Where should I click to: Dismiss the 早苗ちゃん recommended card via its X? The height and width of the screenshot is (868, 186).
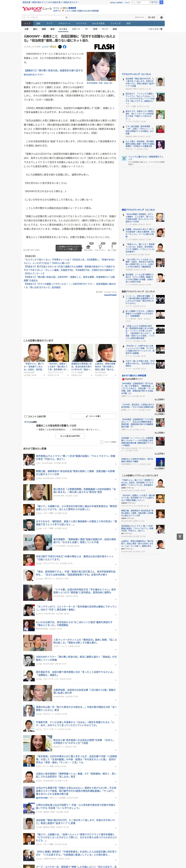44,375
